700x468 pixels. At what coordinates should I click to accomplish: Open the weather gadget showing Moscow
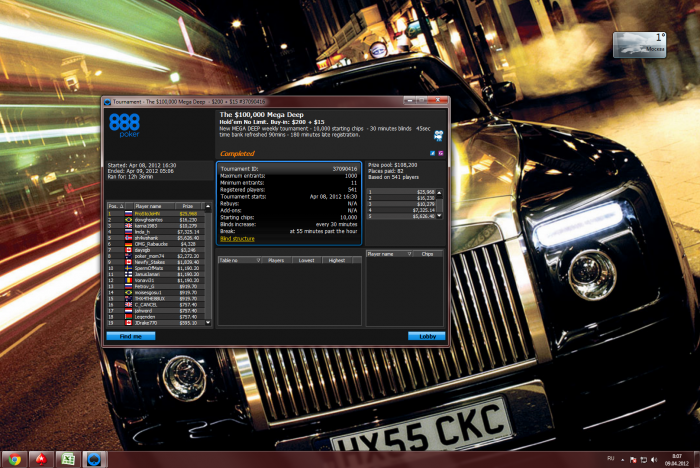(x=639, y=43)
